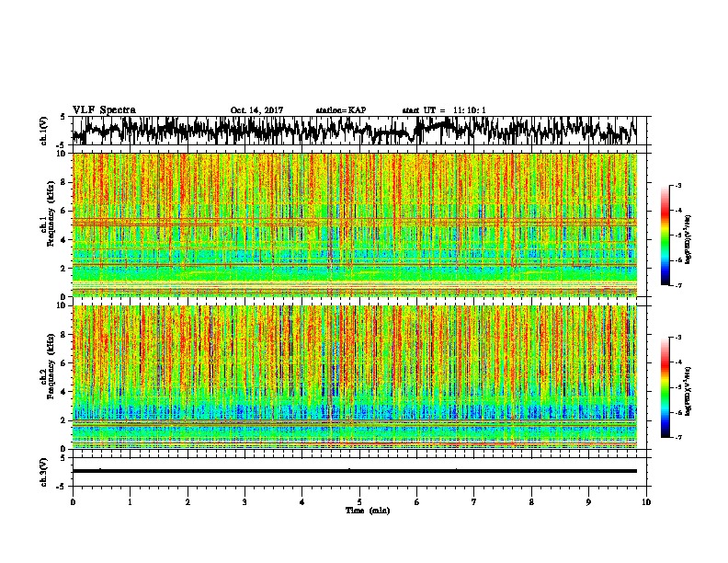Screen dimensions: 728x563
Task: Select the "start UT = 11:10:1" text
Action: click(444, 110)
